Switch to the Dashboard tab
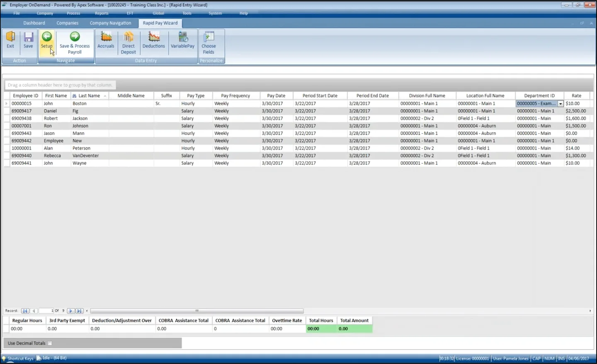The width and height of the screenshot is (597, 364). (34, 23)
